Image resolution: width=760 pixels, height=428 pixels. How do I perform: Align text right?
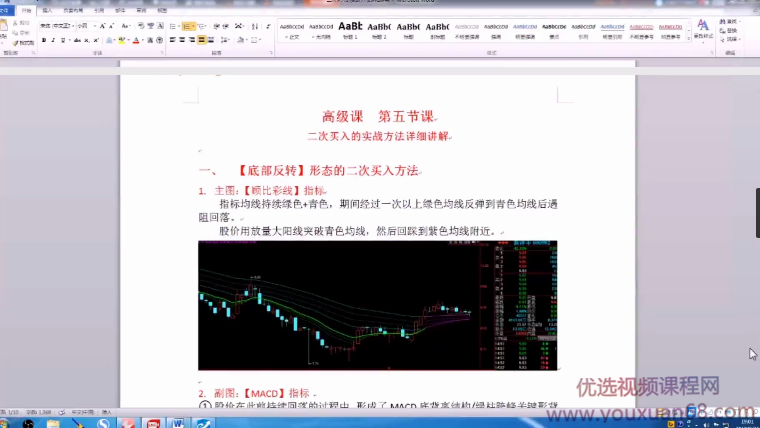pos(192,40)
